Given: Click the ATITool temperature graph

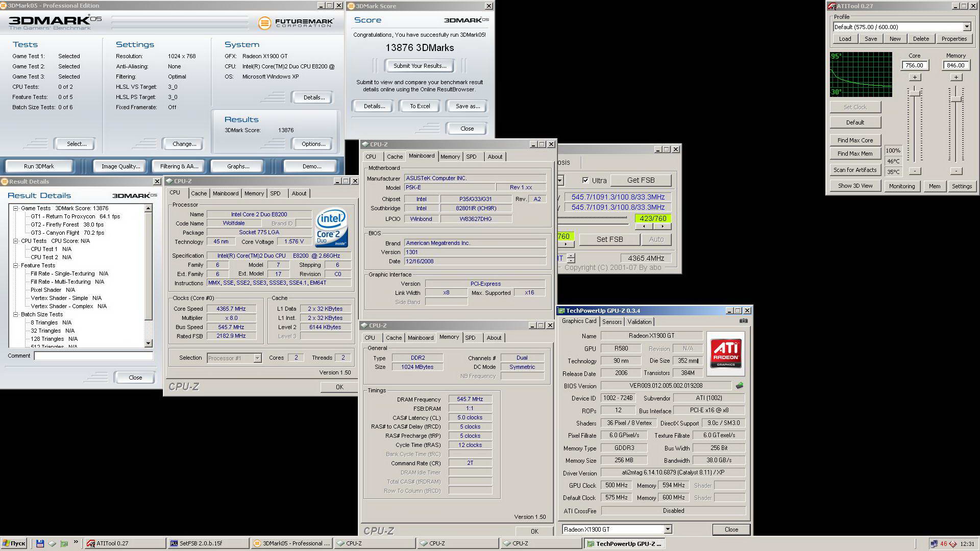Looking at the screenshot, I should [861, 74].
